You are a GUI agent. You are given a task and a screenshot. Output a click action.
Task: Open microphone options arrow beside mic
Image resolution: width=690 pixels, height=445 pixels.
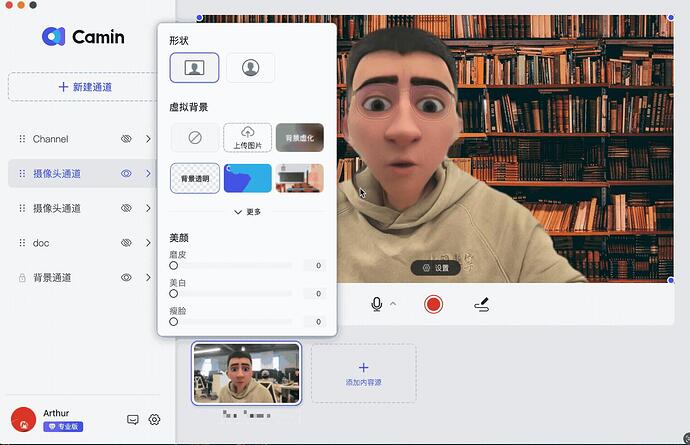(393, 304)
